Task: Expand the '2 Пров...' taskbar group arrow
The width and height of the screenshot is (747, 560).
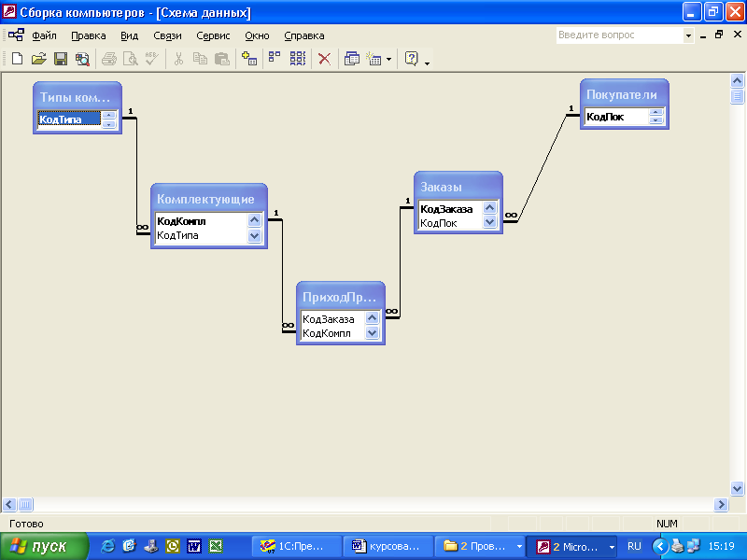Action: point(519,547)
